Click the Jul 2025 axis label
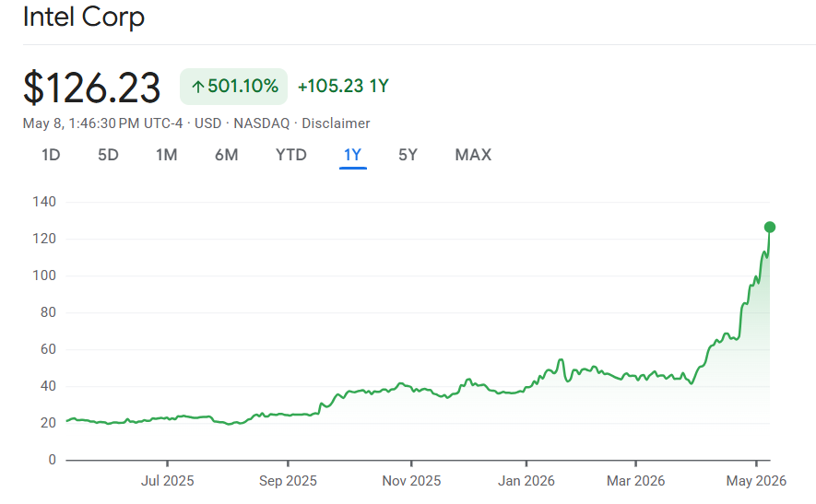Screen dimensions: 816x504 [x=167, y=481]
